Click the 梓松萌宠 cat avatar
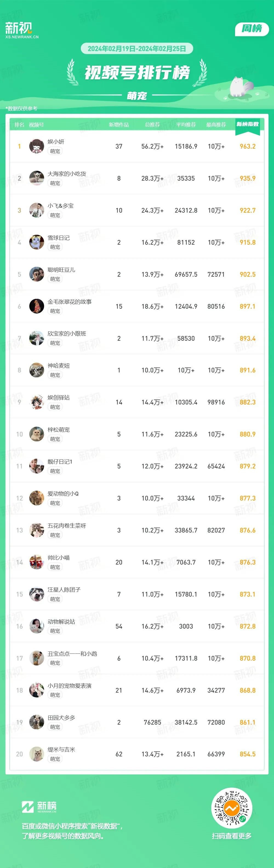The image size is (274, 868). [x=37, y=434]
